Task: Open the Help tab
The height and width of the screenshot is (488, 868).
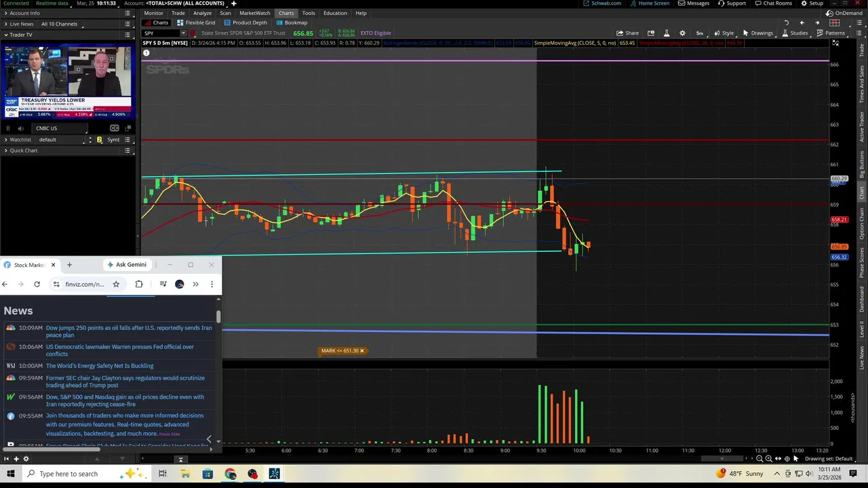Action: (361, 13)
